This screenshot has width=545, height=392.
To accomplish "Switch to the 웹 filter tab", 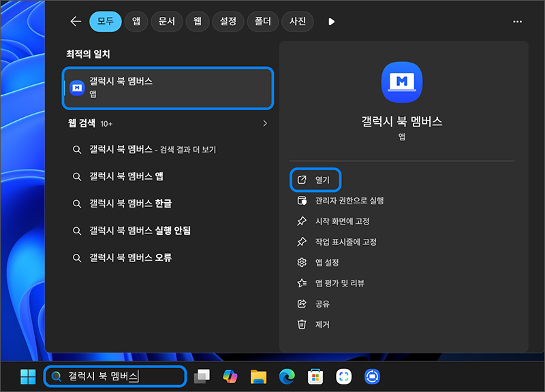I will point(198,22).
